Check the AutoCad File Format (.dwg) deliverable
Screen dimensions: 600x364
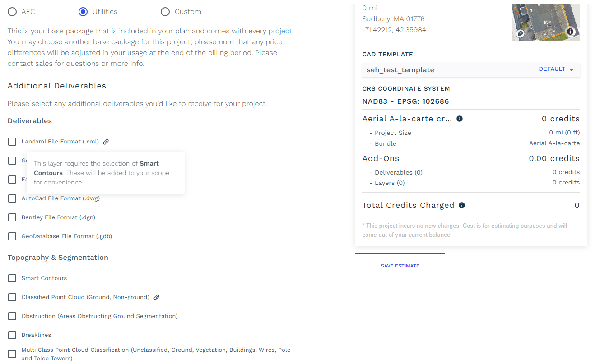coord(12,198)
